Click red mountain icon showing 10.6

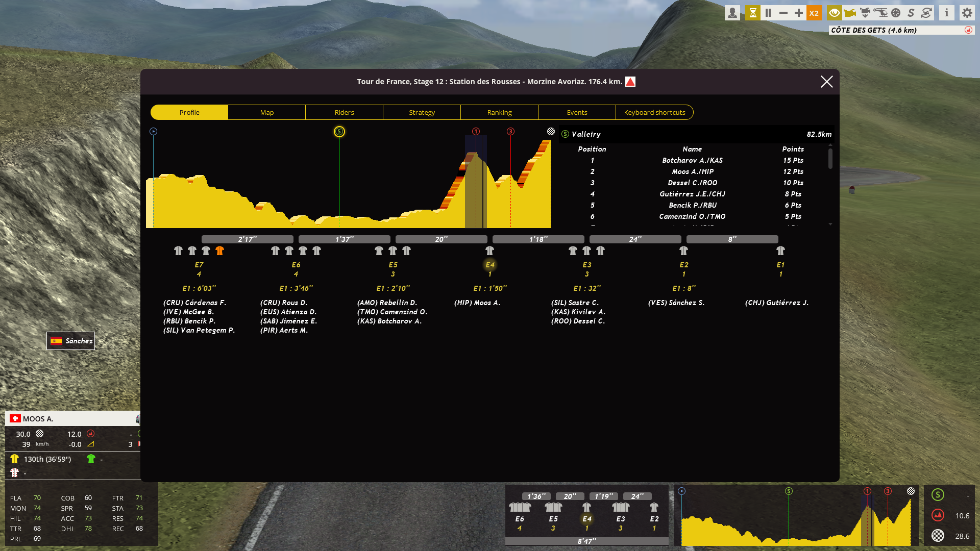click(938, 515)
